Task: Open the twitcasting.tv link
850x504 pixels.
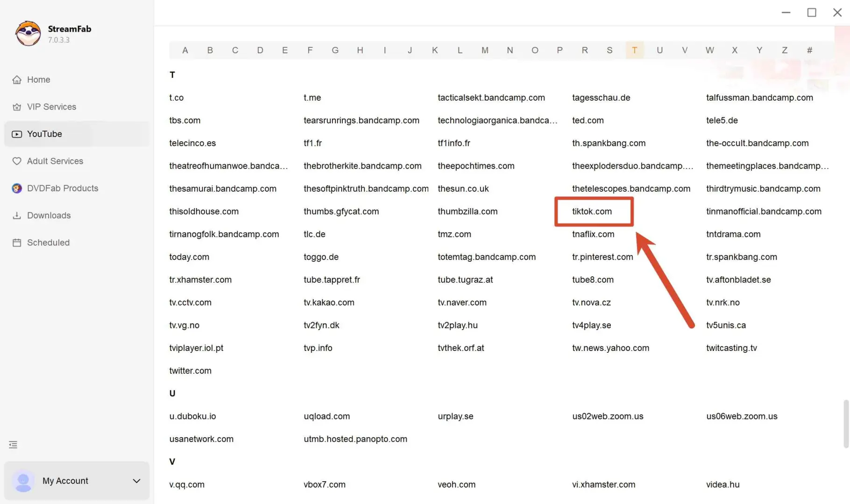Action: (x=731, y=348)
